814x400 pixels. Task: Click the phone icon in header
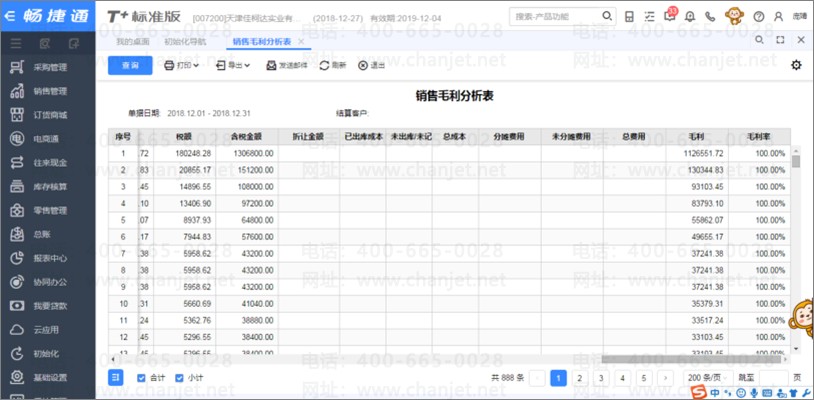pos(710,17)
